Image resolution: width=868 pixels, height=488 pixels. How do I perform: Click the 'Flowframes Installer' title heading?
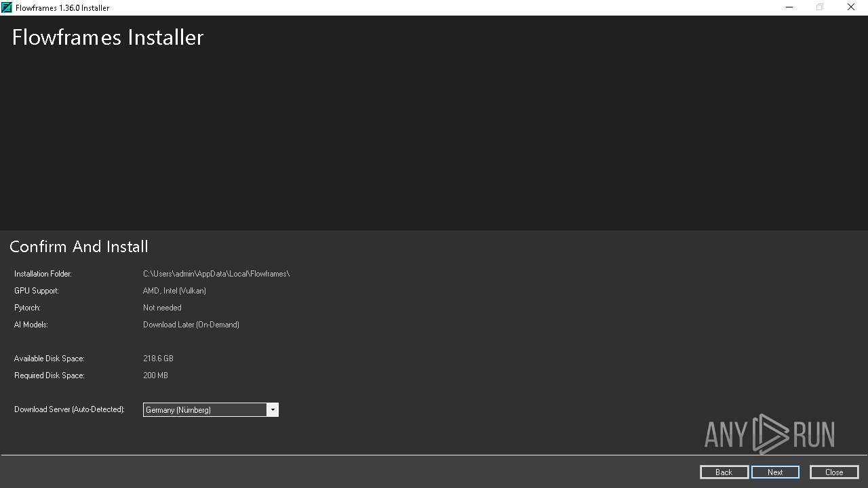108,37
